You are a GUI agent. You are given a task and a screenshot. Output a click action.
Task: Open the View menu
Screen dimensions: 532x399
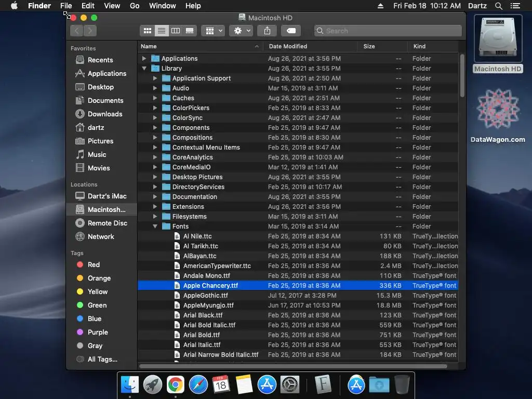tap(112, 6)
